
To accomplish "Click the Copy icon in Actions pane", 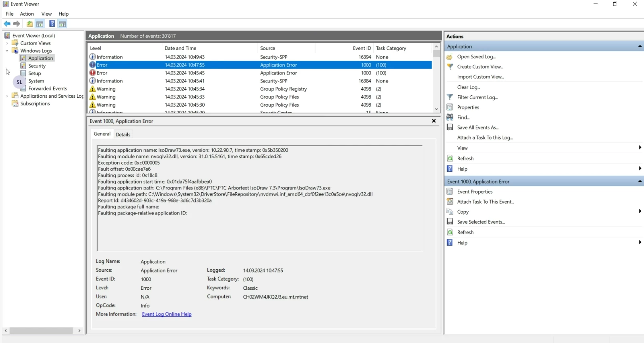I will 450,212.
